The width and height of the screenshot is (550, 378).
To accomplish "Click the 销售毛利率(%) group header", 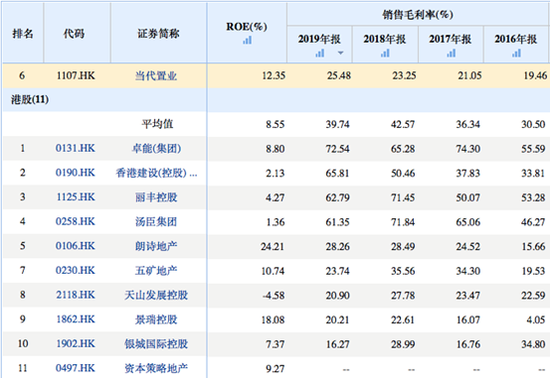I will [418, 15].
